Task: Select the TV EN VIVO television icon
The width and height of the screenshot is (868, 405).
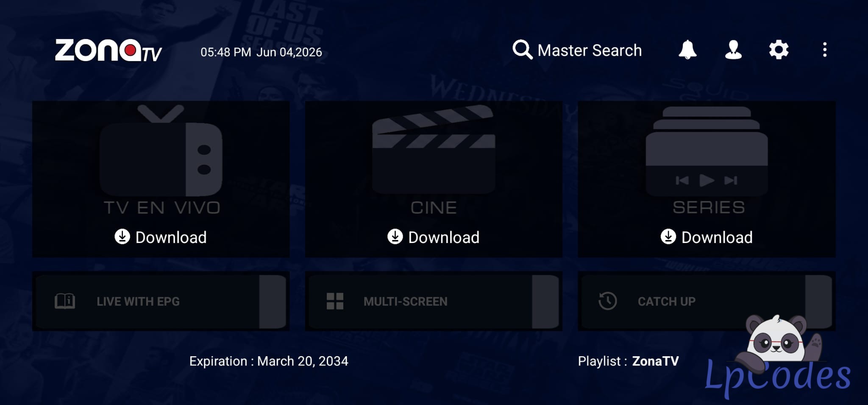Action: (x=161, y=151)
